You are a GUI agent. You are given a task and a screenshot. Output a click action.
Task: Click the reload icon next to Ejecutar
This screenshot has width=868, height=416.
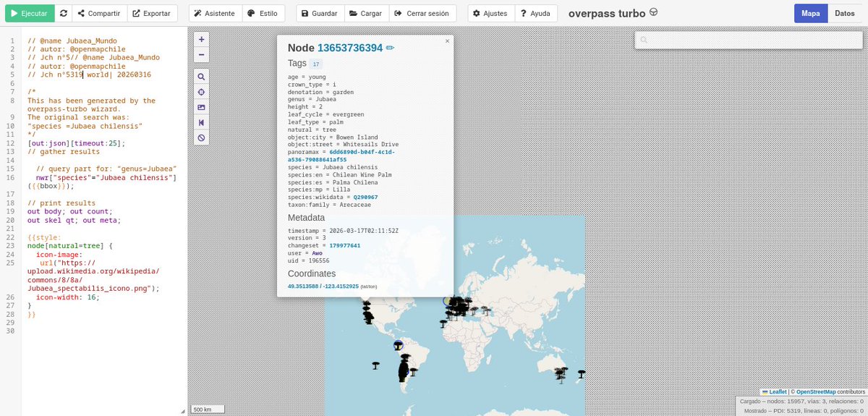pyautogui.click(x=64, y=13)
